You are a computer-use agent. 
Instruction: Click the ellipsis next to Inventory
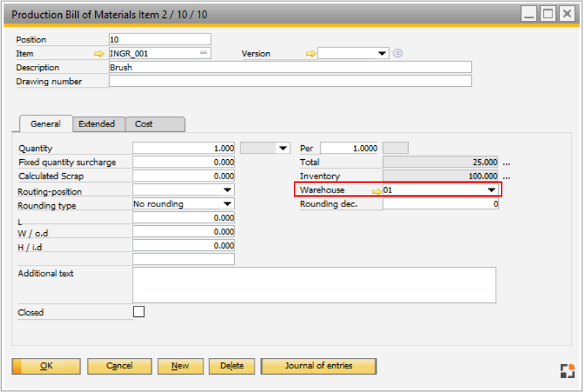coord(507,177)
